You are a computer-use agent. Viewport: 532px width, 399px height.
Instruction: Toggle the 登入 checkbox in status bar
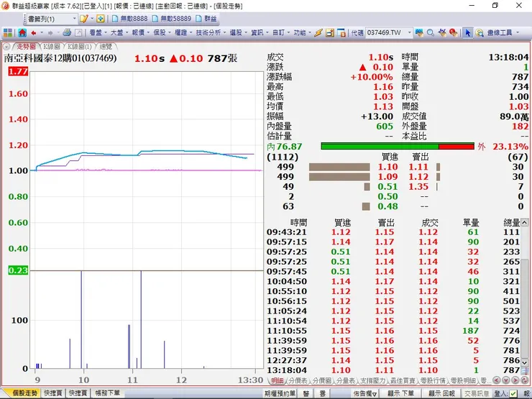click(513, 393)
